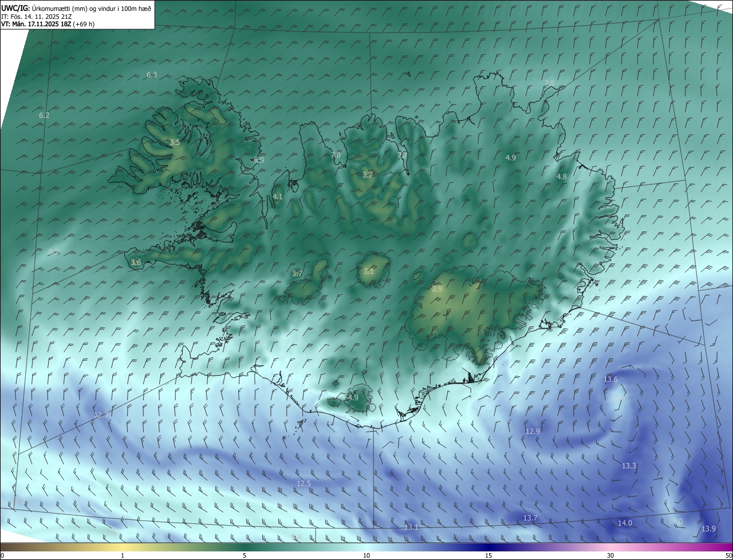Click the 0 tick on the color scale
The height and width of the screenshot is (560, 733).
(2, 555)
